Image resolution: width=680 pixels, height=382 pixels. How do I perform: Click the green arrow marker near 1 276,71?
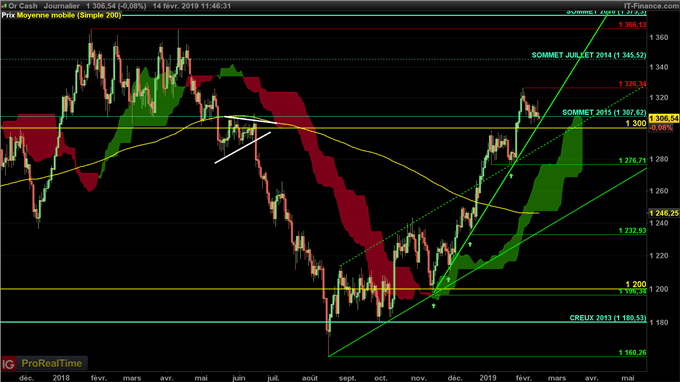pos(511,176)
